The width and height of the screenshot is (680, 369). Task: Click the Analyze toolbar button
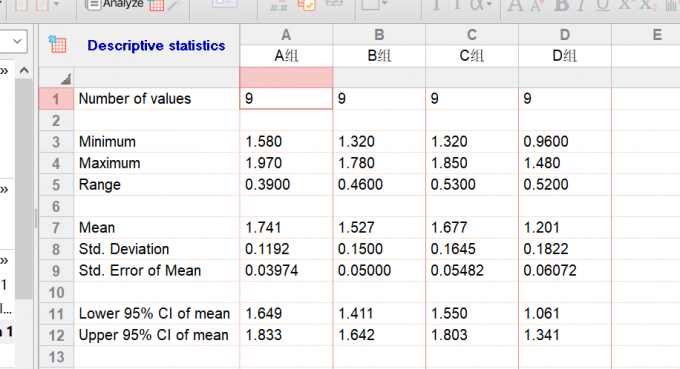[114, 4]
